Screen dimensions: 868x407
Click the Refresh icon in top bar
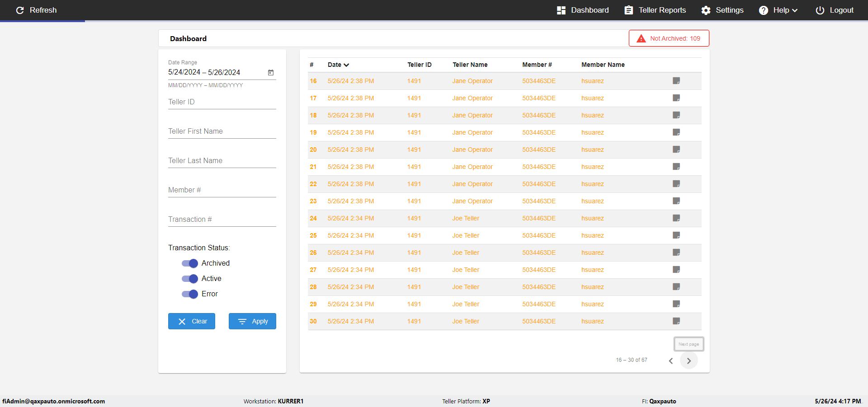(20, 10)
